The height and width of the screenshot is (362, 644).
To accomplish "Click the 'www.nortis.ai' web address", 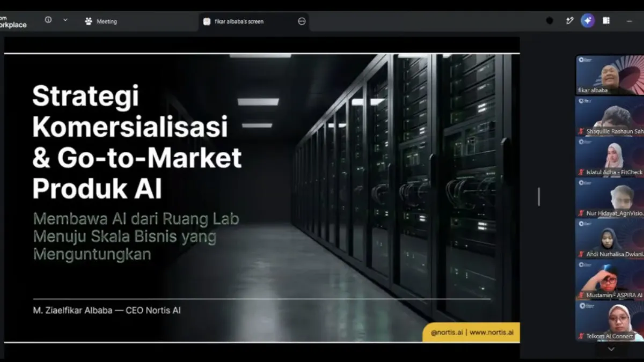I will (492, 333).
